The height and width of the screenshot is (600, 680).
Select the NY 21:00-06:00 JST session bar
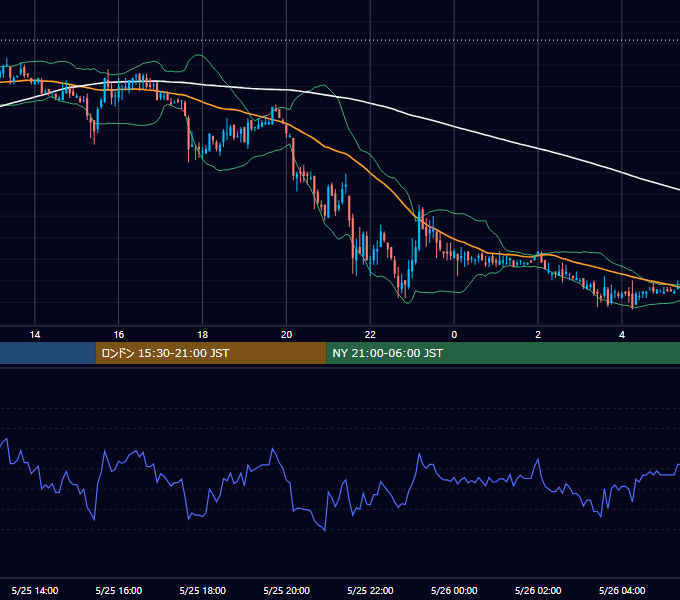(x=503, y=353)
